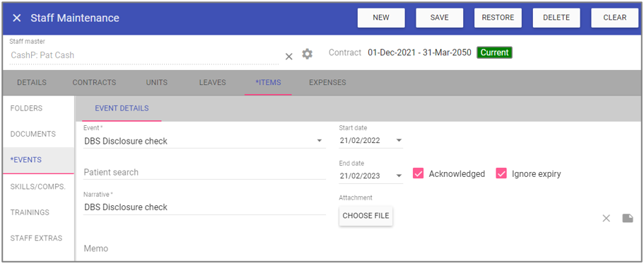Image resolution: width=644 pixels, height=264 pixels.
Task: Expand the Event dropdown list
Action: (319, 141)
